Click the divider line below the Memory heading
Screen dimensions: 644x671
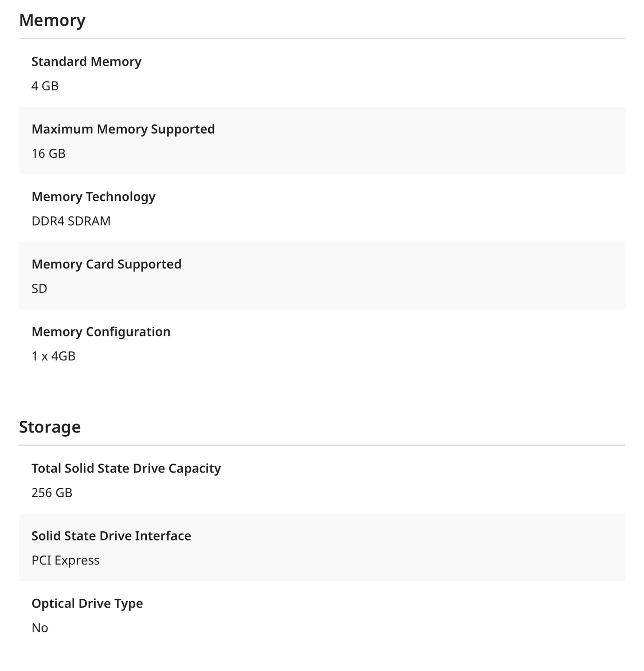tap(322, 38)
